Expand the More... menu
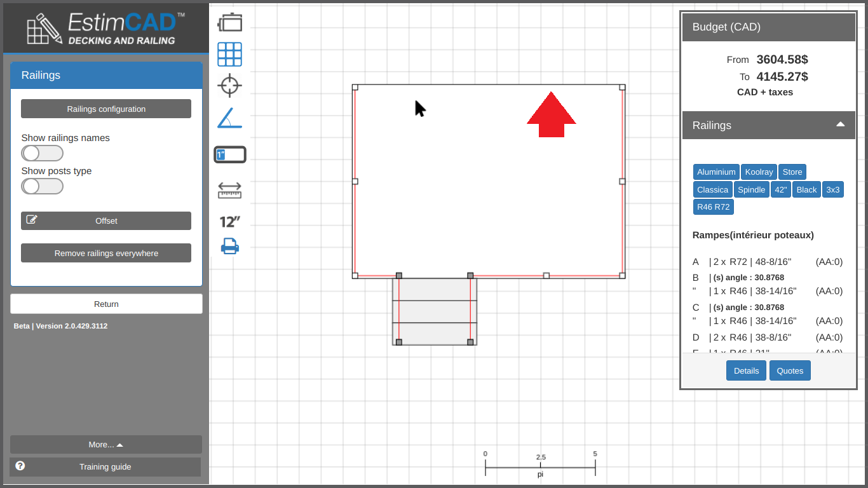The width and height of the screenshot is (868, 488). (106, 445)
